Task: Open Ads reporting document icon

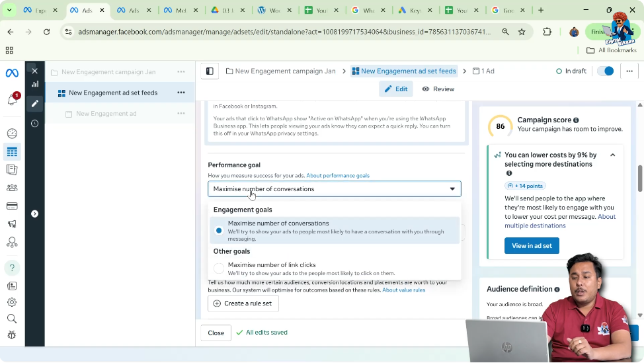Action: tap(12, 169)
